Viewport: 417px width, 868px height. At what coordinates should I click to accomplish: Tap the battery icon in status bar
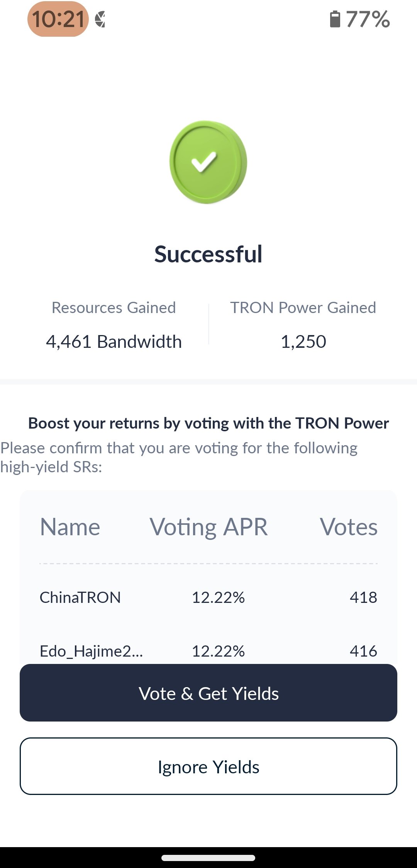(x=335, y=19)
